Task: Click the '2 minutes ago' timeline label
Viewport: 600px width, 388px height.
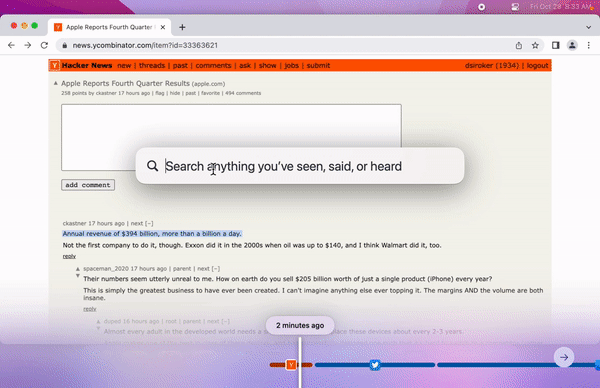Action: [300, 325]
